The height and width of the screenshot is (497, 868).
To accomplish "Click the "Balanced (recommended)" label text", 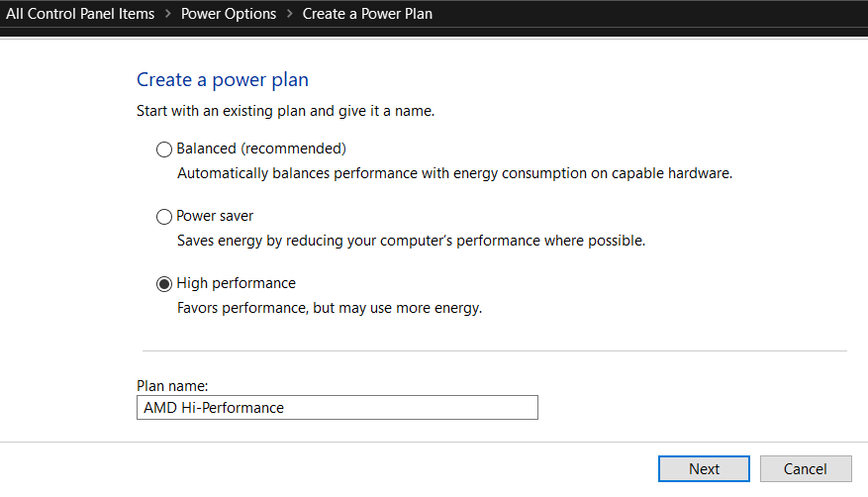I will 260,149.
